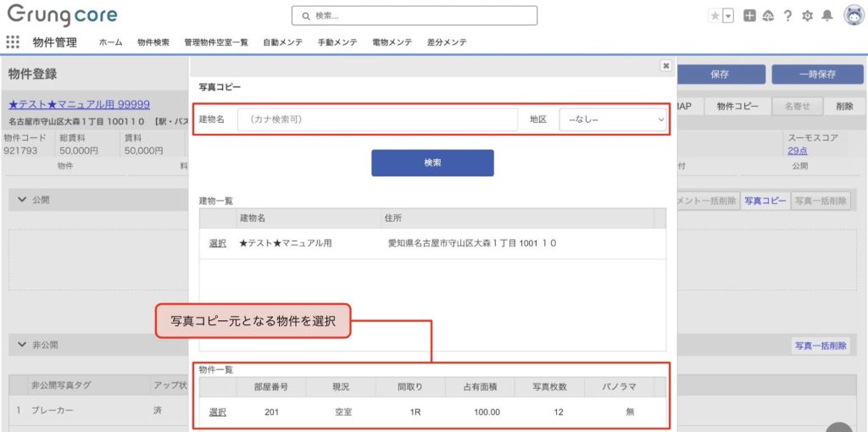Open the user profile avatar
Screen dimensions: 868x432
click(853, 15)
